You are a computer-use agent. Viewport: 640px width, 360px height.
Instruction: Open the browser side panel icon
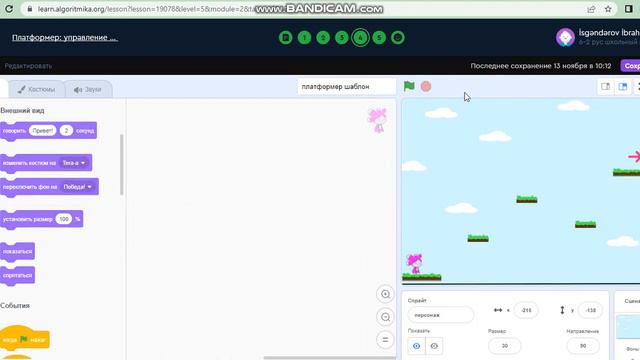click(x=629, y=9)
